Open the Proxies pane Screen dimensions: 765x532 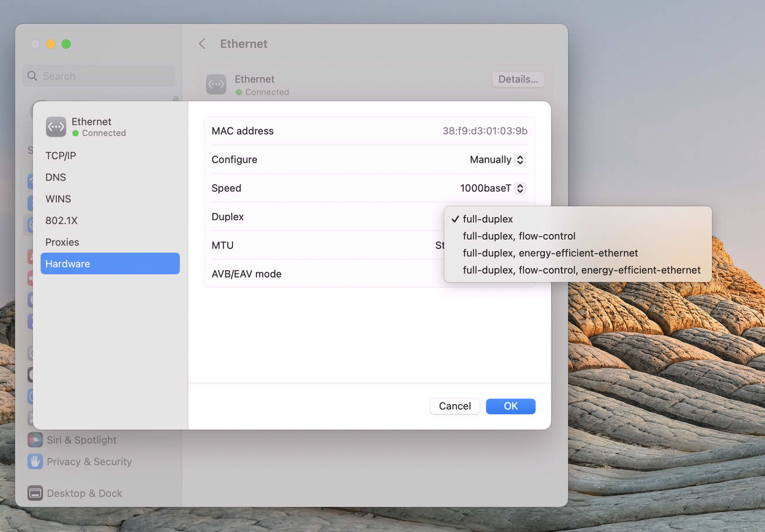(x=110, y=242)
